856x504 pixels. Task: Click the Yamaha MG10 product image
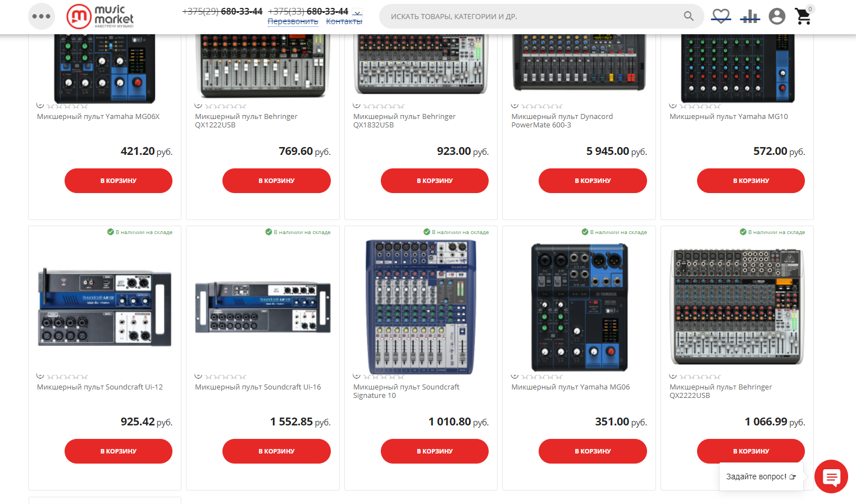(x=737, y=68)
